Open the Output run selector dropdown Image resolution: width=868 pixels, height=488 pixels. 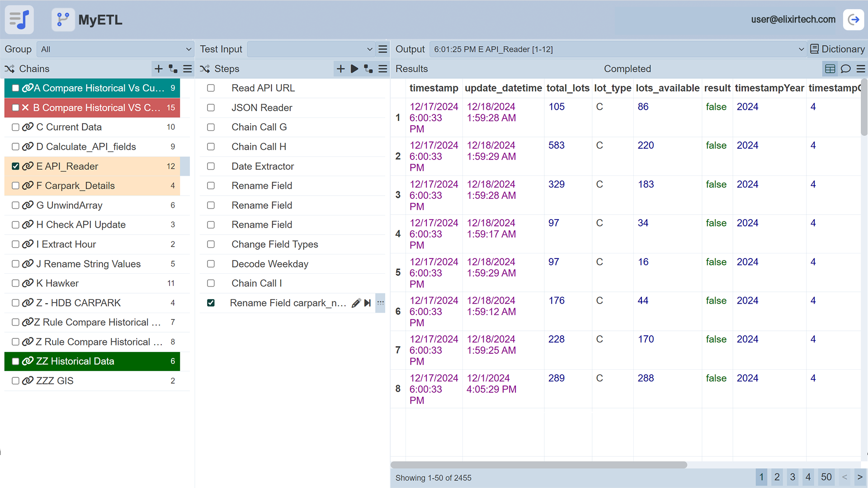click(x=618, y=49)
